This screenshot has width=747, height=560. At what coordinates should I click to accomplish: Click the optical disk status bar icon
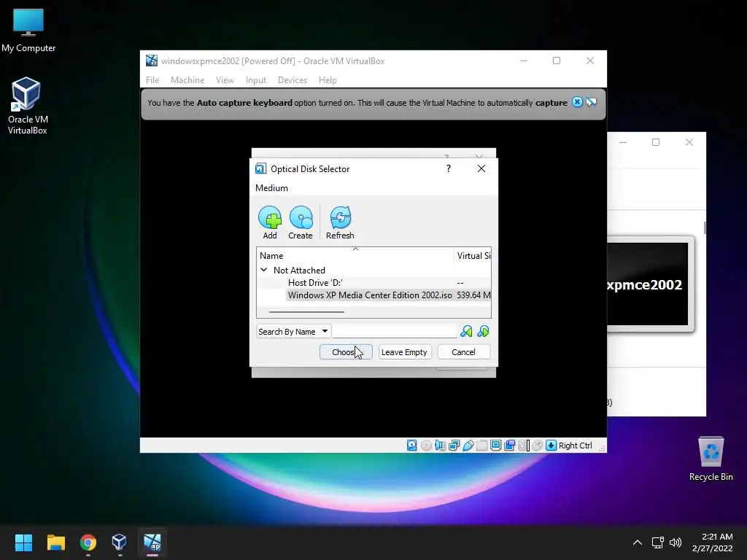(x=426, y=446)
